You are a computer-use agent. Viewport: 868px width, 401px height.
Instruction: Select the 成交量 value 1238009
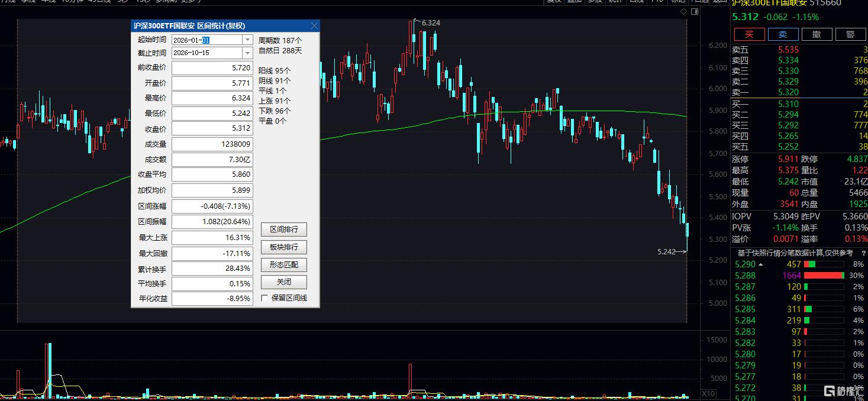pyautogui.click(x=212, y=144)
